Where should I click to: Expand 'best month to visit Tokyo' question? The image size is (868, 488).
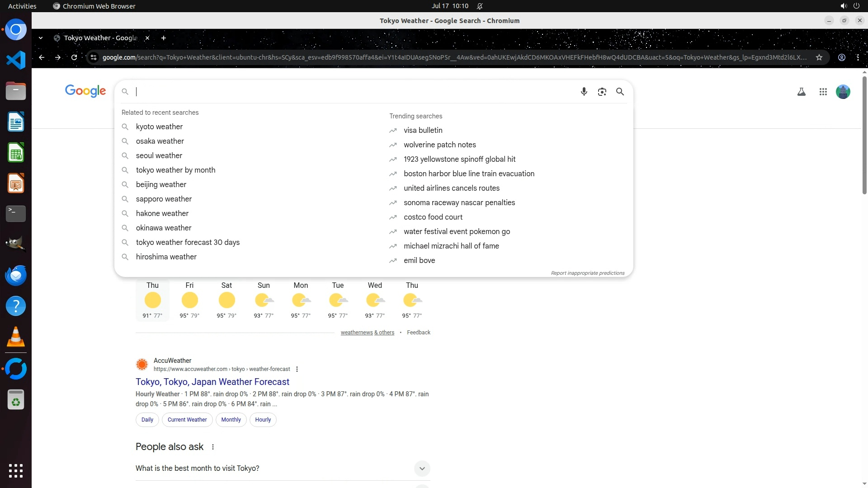click(421, 468)
